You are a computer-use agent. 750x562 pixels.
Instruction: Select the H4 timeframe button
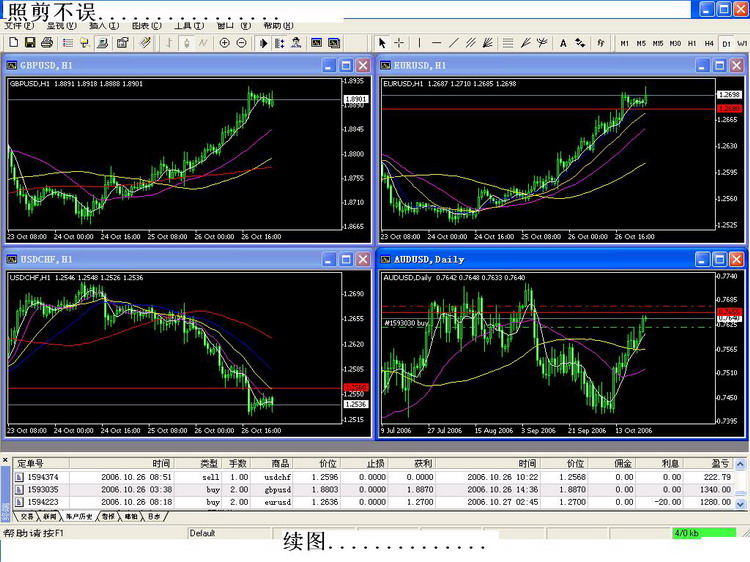coord(709,43)
